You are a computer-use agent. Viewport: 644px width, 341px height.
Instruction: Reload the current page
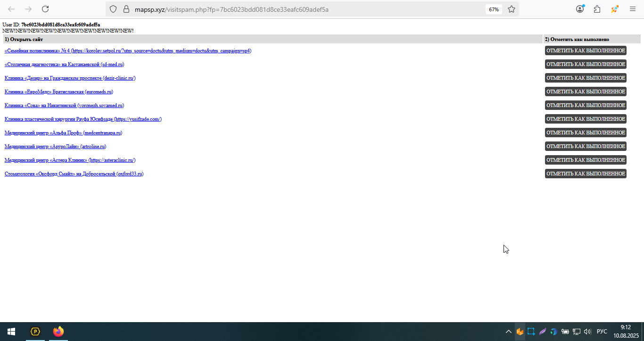pyautogui.click(x=45, y=9)
